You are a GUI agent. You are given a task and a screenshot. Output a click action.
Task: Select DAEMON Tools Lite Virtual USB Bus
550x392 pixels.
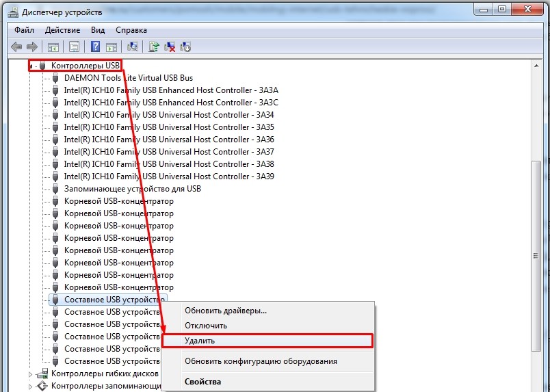tap(128, 78)
